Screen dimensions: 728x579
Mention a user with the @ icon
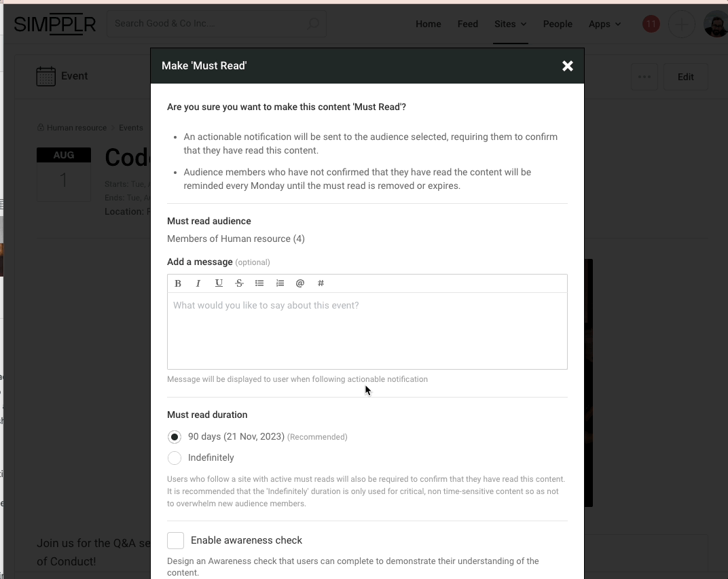point(300,283)
